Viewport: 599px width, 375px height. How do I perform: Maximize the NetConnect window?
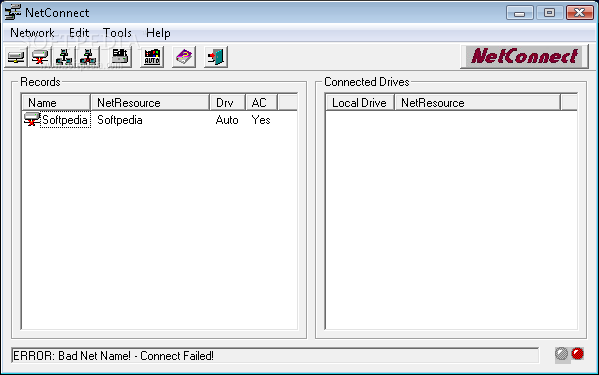(549, 13)
